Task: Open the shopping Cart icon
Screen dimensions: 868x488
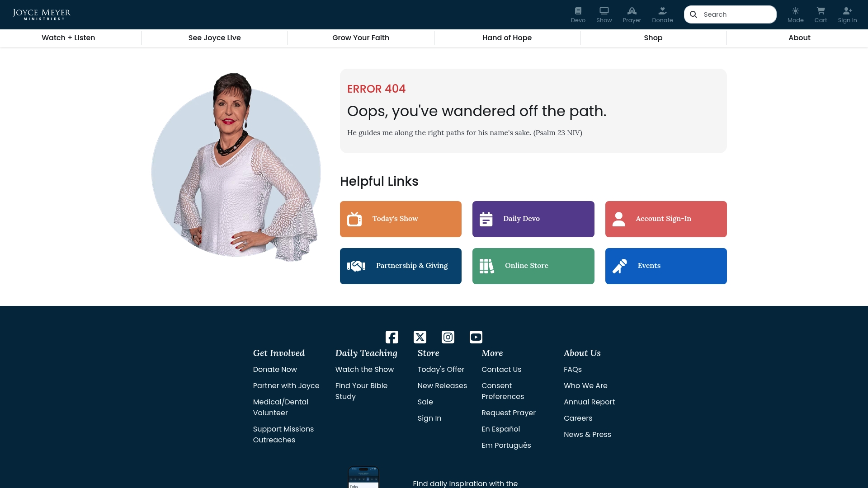Action: coord(821,15)
